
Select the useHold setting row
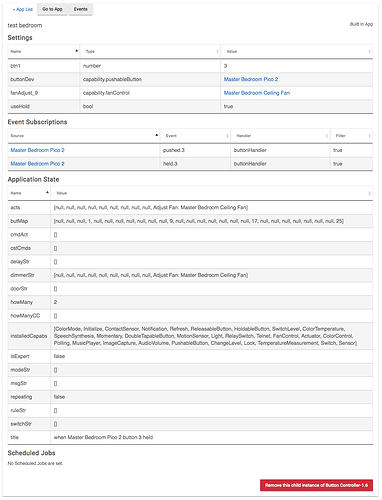190,106
